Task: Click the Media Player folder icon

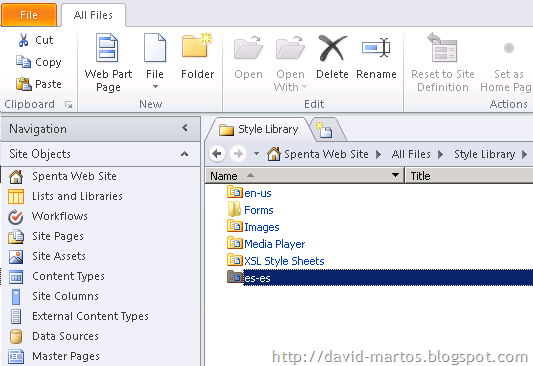Action: [x=235, y=243]
